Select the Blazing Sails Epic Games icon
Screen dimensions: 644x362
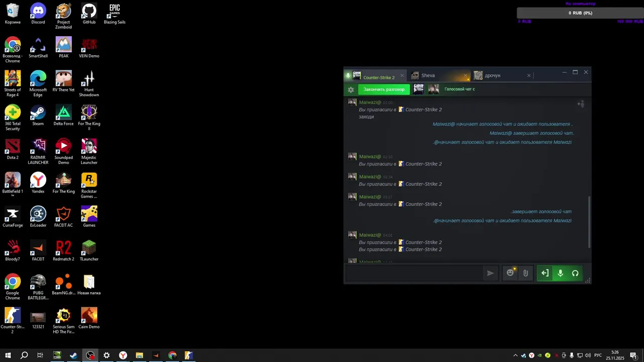pyautogui.click(x=115, y=14)
